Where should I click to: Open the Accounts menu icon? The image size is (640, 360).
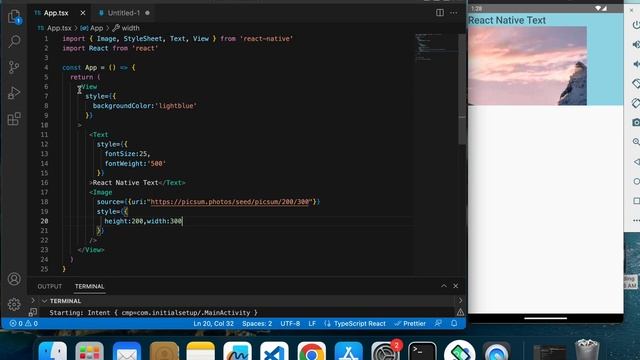pyautogui.click(x=14, y=279)
